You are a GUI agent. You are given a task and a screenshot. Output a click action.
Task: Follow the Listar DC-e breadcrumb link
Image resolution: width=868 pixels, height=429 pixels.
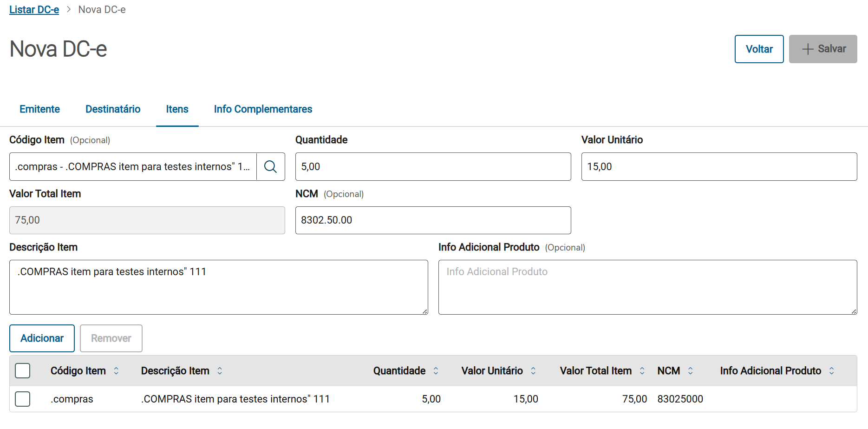coord(34,10)
